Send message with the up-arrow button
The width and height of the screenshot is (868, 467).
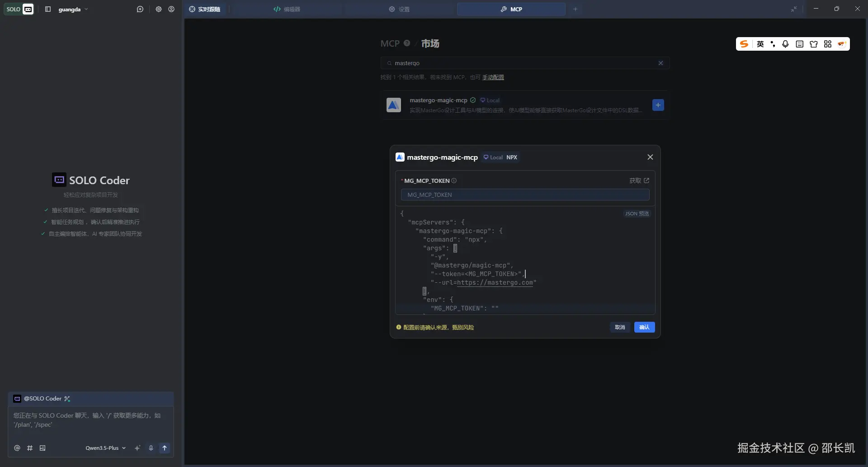[x=165, y=448]
